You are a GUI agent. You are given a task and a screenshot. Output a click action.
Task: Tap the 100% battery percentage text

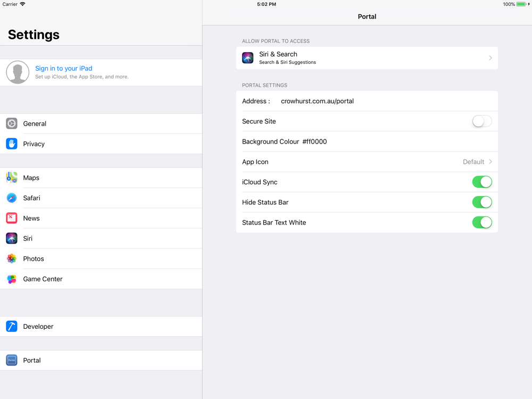pos(509,4)
